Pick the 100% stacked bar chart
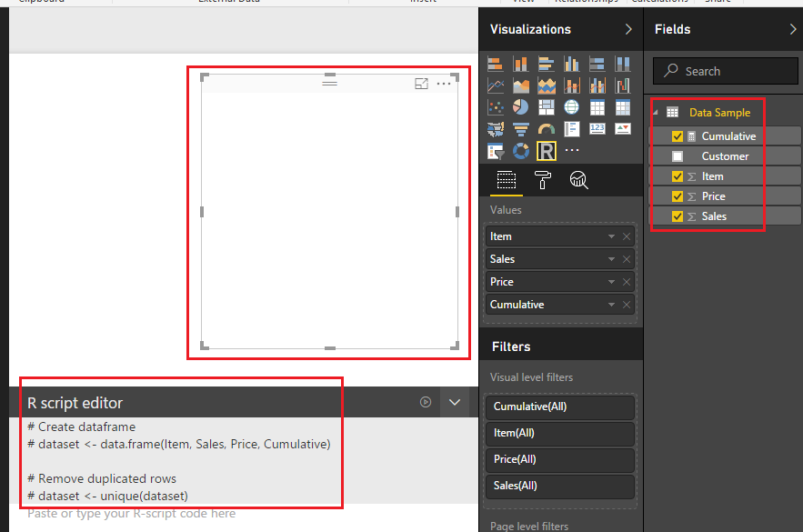Screen dimensions: 803x532 click(597, 64)
